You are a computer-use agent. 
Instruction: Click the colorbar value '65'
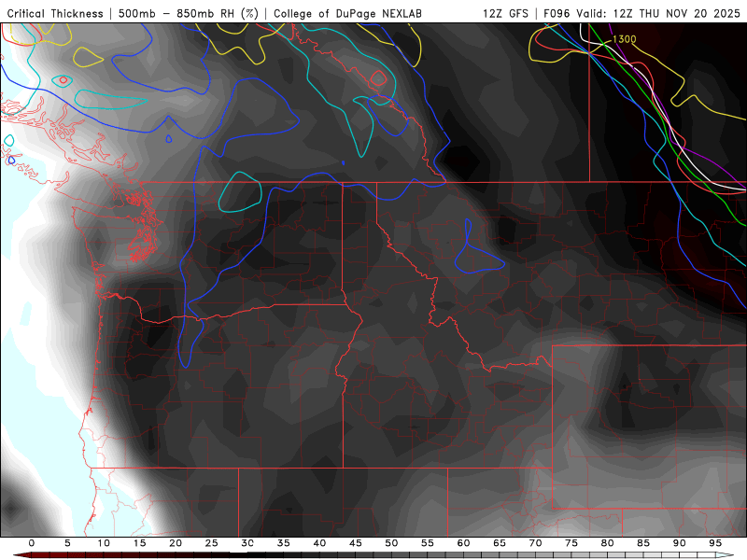[x=500, y=543]
